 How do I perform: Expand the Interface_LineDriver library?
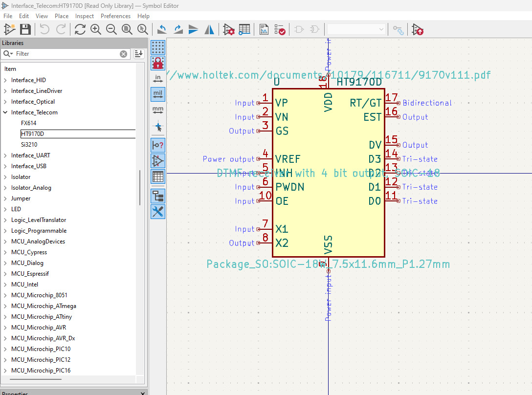coord(5,91)
